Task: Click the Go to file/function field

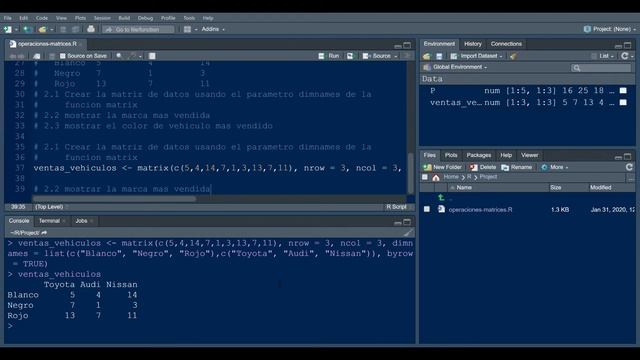Action: (138, 29)
